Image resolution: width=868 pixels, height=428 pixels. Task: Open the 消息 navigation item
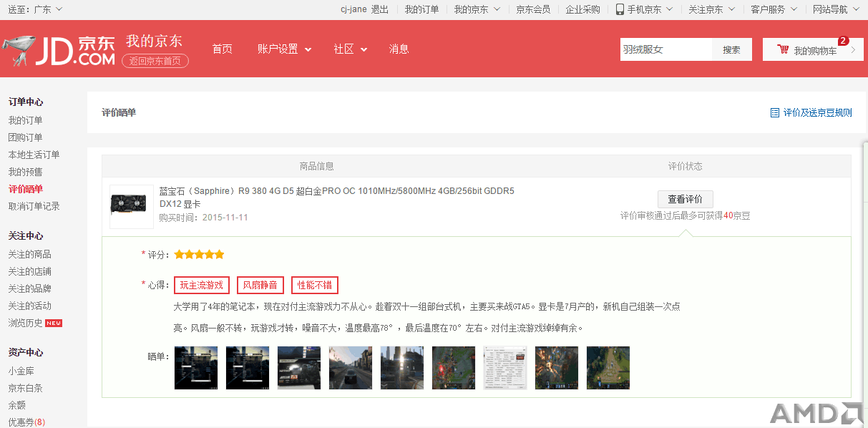pyautogui.click(x=399, y=49)
